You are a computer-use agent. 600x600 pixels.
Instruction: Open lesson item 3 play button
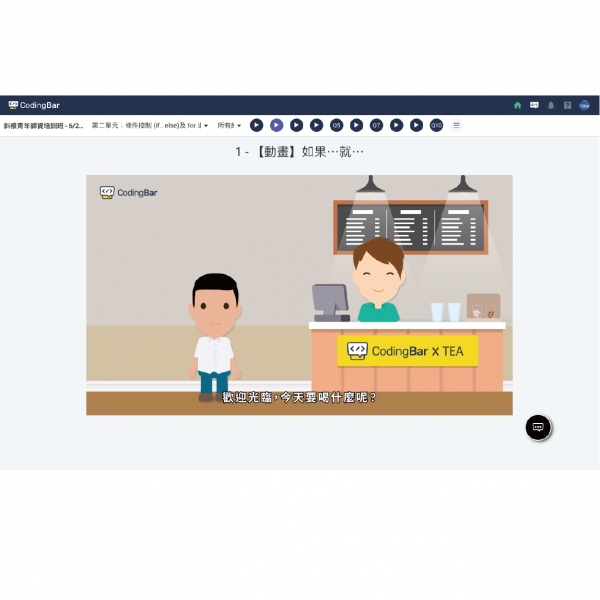[296, 125]
